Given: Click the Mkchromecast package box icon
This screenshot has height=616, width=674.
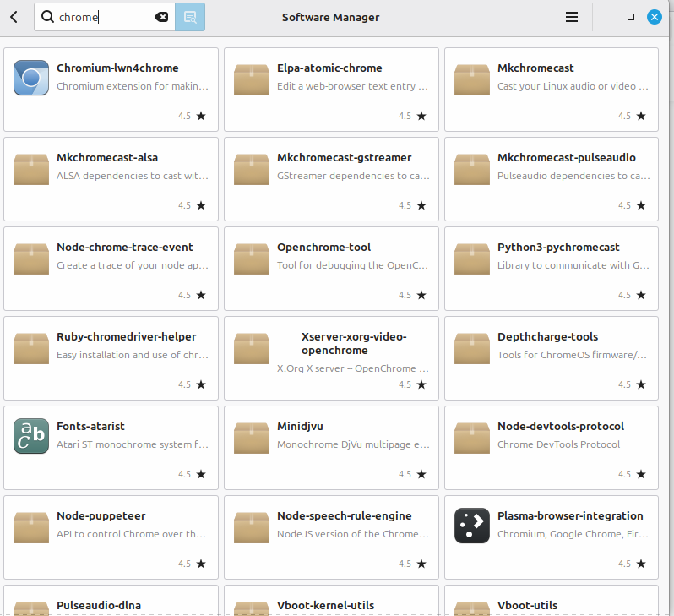Looking at the screenshot, I should (x=472, y=79).
